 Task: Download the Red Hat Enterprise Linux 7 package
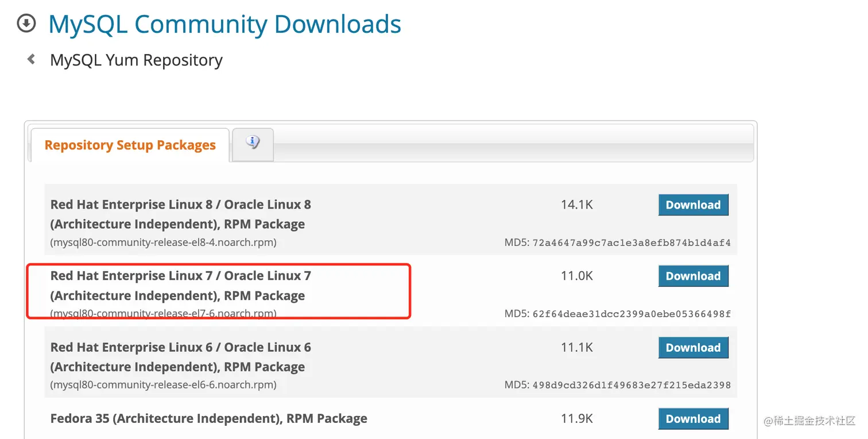(x=693, y=276)
